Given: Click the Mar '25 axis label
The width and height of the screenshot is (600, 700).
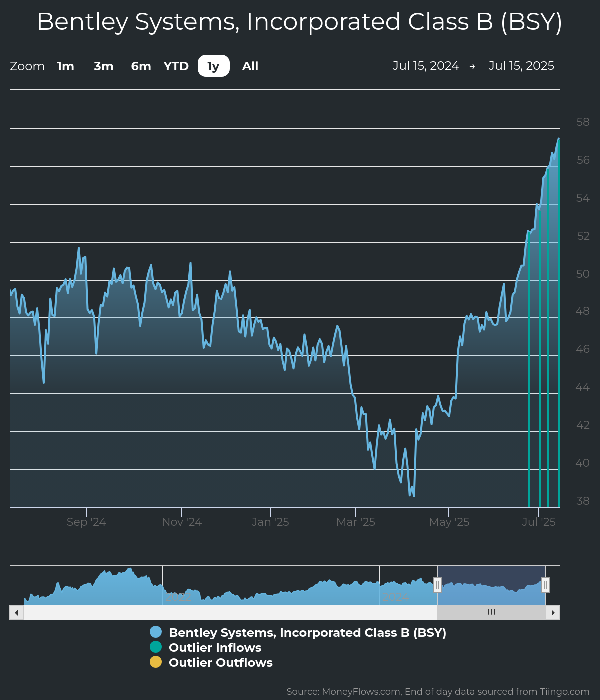Looking at the screenshot, I should point(356,522).
